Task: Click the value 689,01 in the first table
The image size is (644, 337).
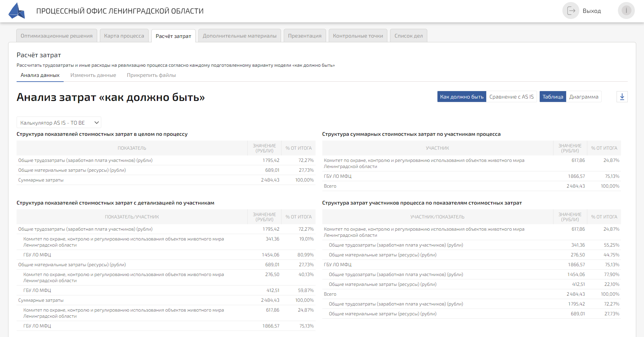Action: 272,170
